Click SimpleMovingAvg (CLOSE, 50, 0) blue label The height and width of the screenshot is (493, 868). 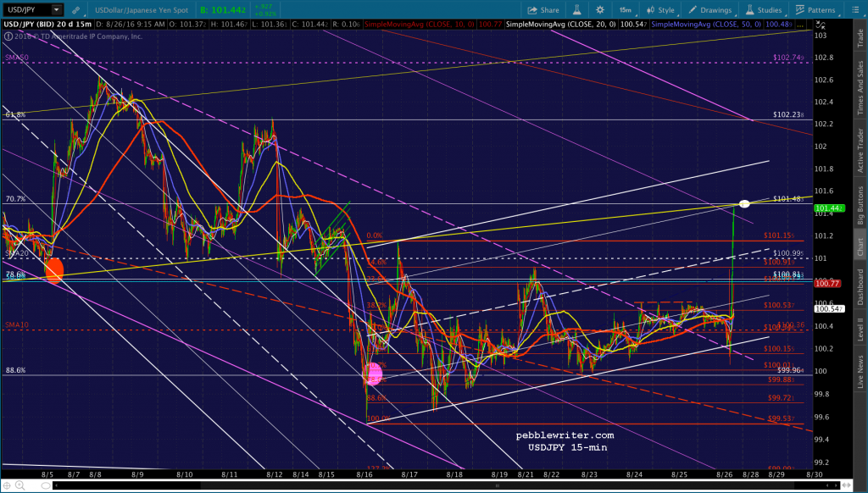coord(706,25)
